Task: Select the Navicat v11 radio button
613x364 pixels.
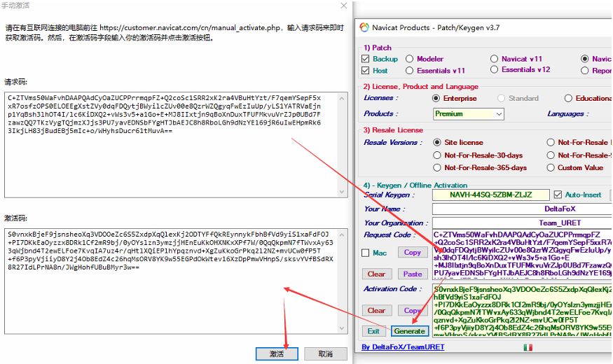Action: pos(494,59)
